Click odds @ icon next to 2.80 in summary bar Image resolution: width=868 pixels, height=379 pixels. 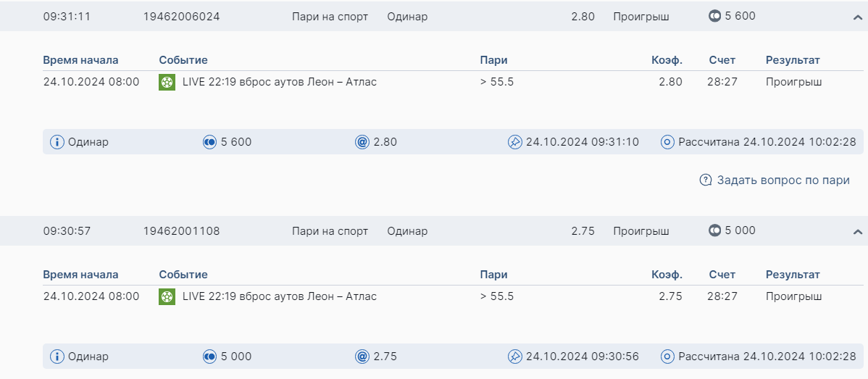363,142
